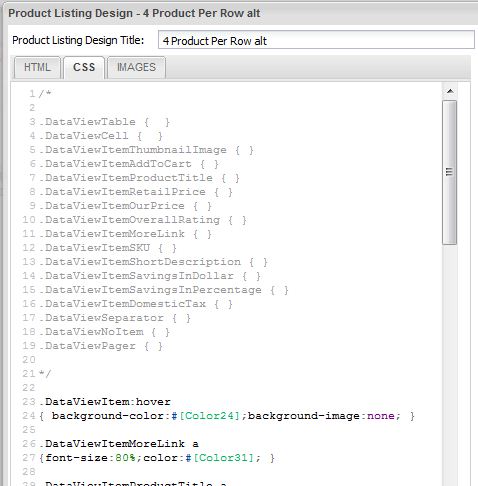Click the vertical scrollbar thumb
This screenshot has width=478, height=486.
[449, 172]
